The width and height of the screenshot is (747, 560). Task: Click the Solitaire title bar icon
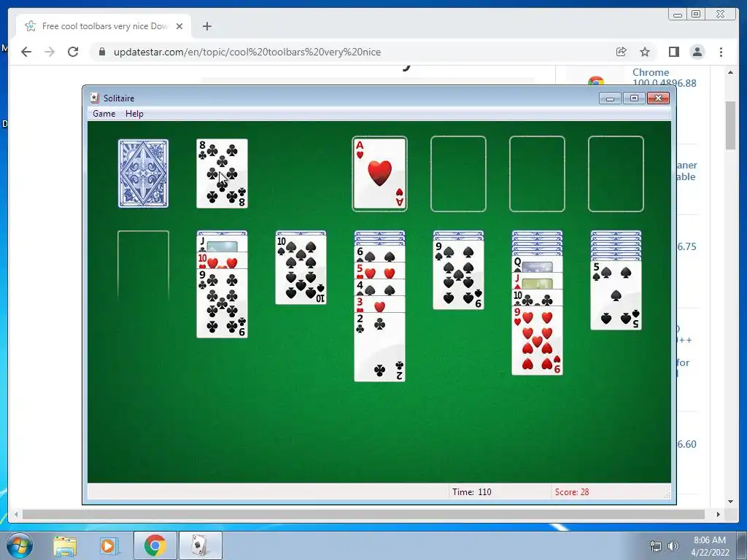click(95, 98)
